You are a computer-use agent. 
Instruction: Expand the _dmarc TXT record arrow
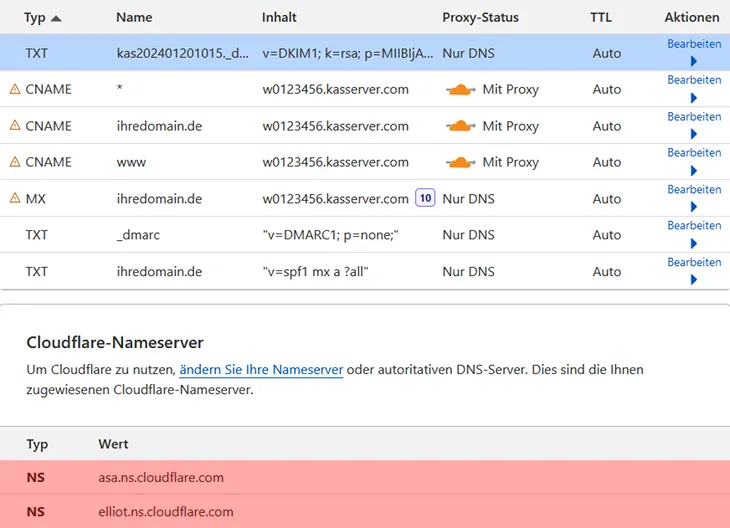click(x=694, y=244)
